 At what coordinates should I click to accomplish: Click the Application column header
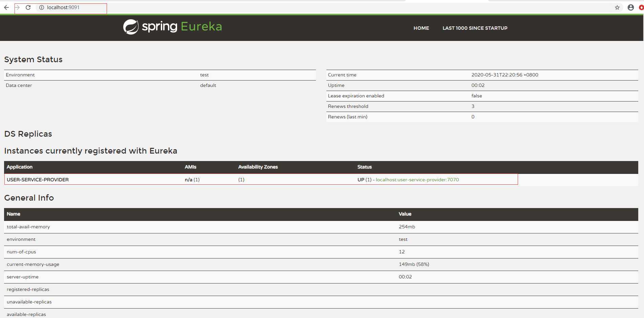[20, 167]
